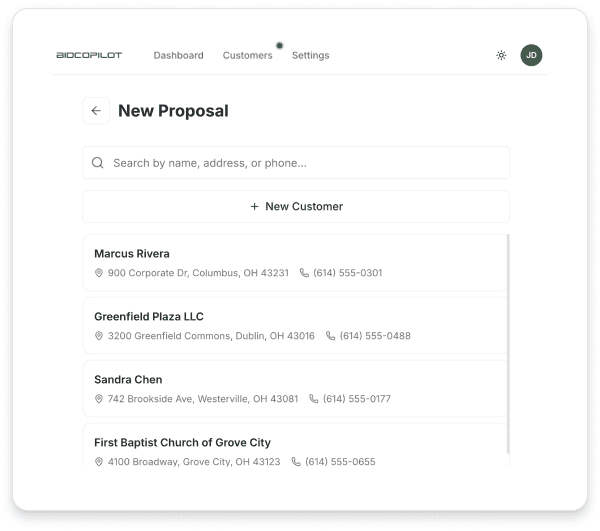Screen dimensions: 600x531
Task: Click the customer list scrollbar
Action: 508,344
